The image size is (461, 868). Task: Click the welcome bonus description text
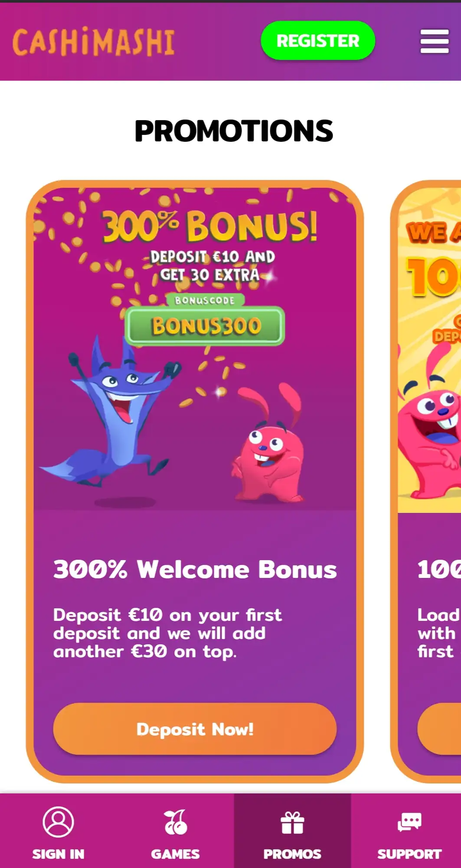[x=167, y=633]
